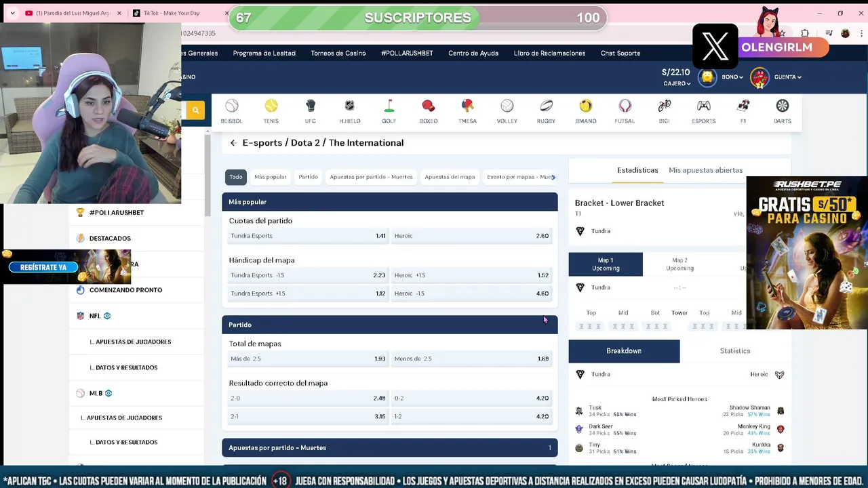Viewport: 868px width, 488px height.
Task: Collapse the Más popular section header
Action: (x=390, y=202)
